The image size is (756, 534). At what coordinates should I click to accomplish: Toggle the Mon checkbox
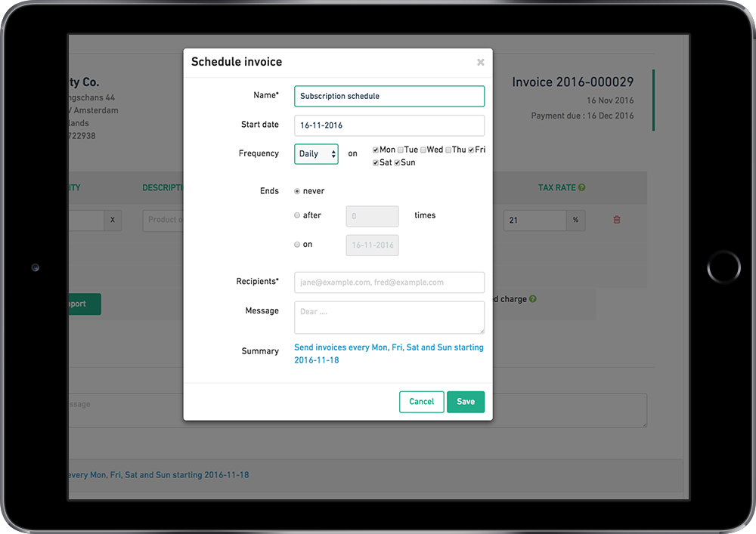[x=375, y=150]
